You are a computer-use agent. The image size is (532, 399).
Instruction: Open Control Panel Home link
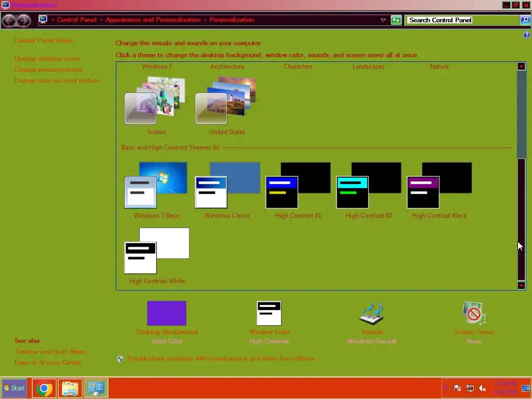point(44,41)
